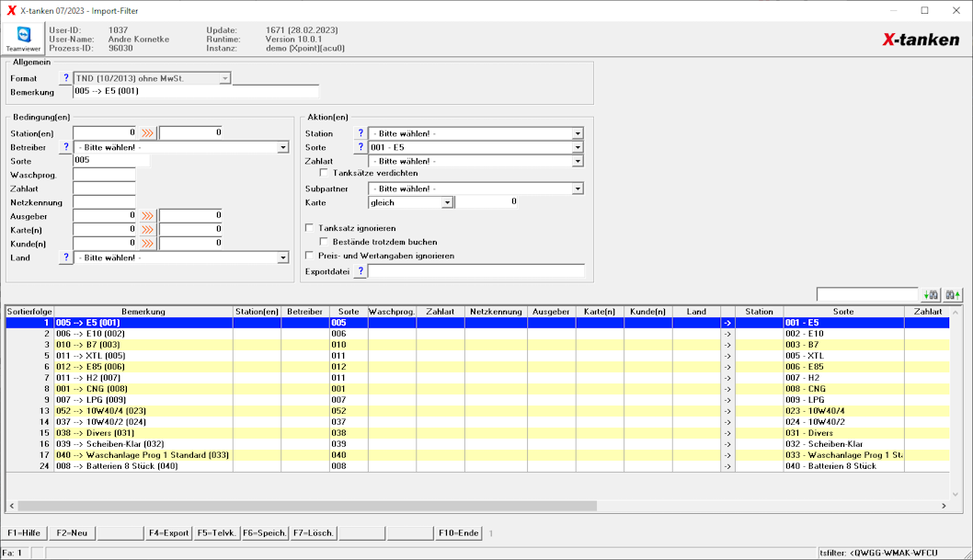Click the F5=Telvk. button

[216, 532]
